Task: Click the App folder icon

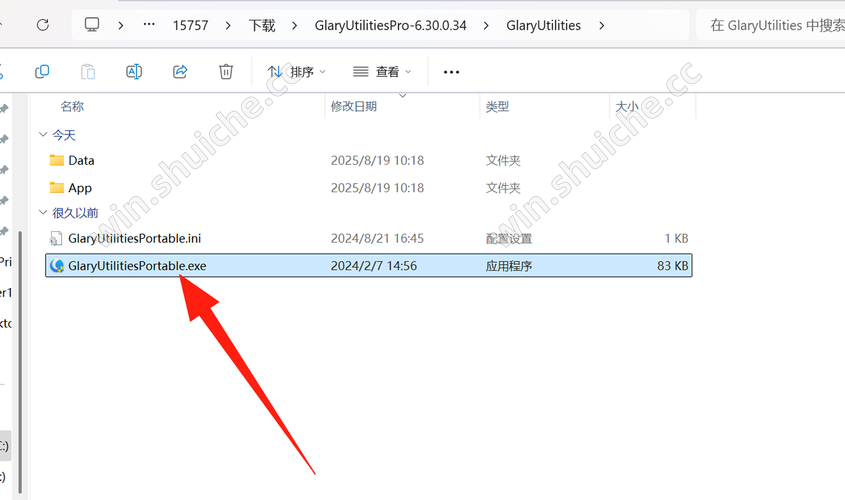Action: point(57,188)
